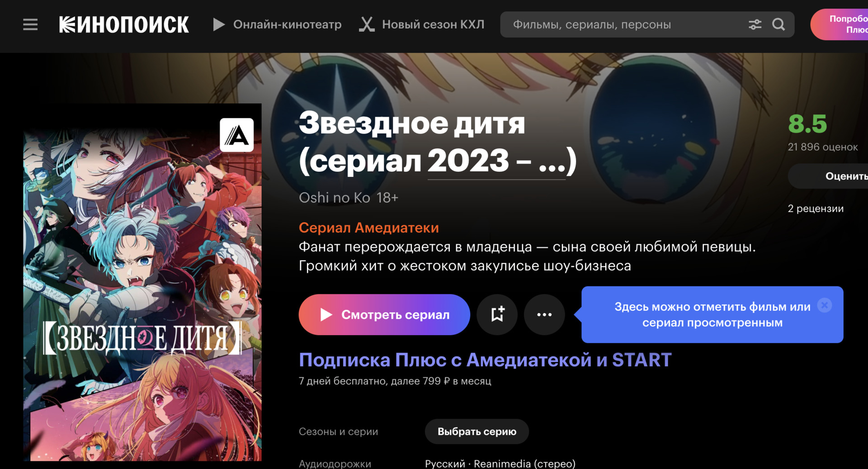868x469 pixels.
Task: Click the play icon beside Онлайн-кинотеатр
Action: coord(219,24)
